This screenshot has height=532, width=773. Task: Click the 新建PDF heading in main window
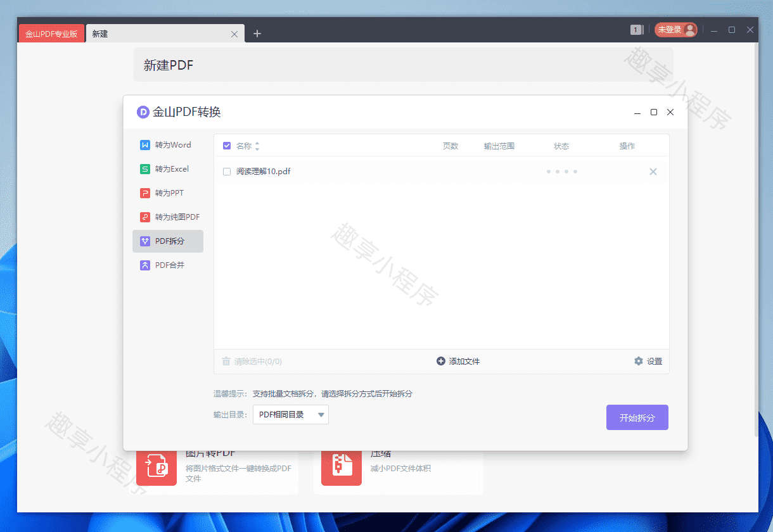click(x=169, y=65)
